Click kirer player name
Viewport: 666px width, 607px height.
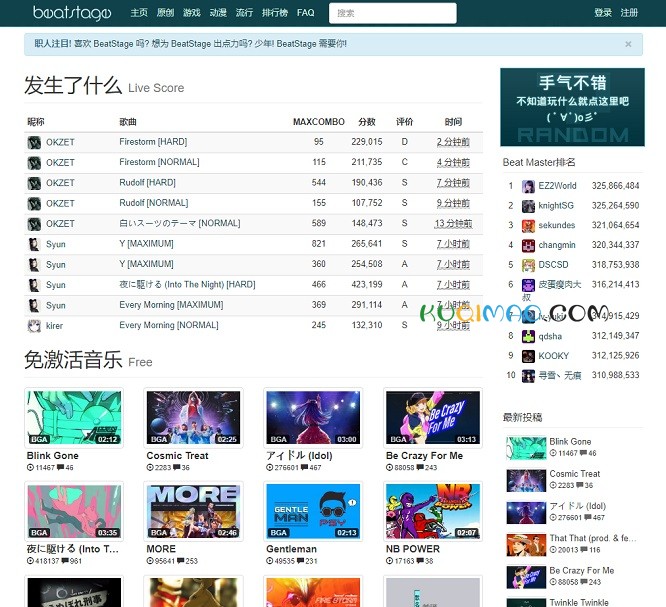coord(54,326)
